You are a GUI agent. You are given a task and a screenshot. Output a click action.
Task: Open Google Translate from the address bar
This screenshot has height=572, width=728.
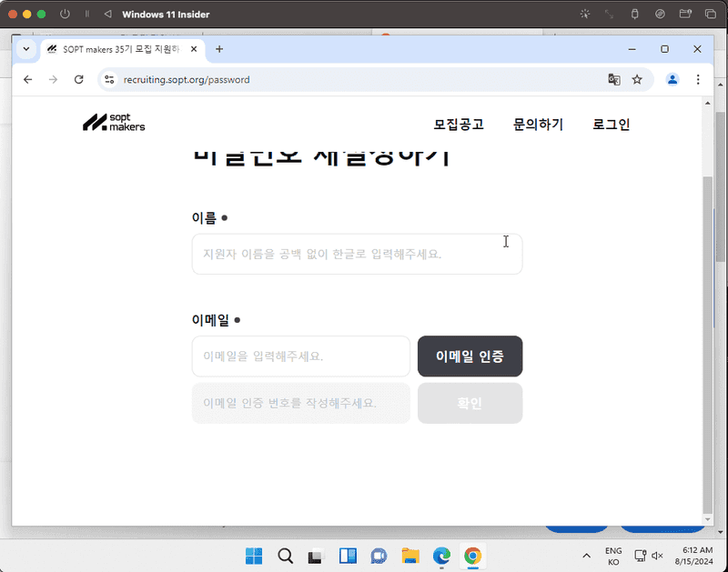(x=614, y=79)
